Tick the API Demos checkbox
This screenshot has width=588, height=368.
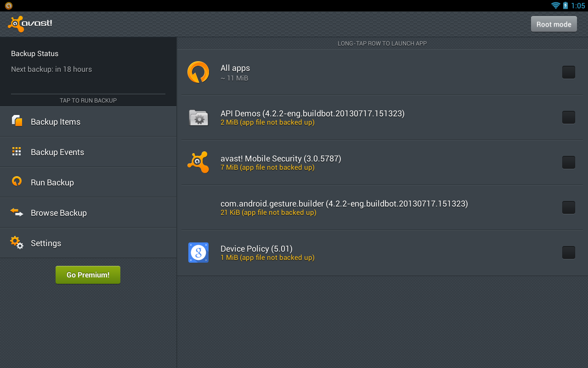(x=569, y=117)
